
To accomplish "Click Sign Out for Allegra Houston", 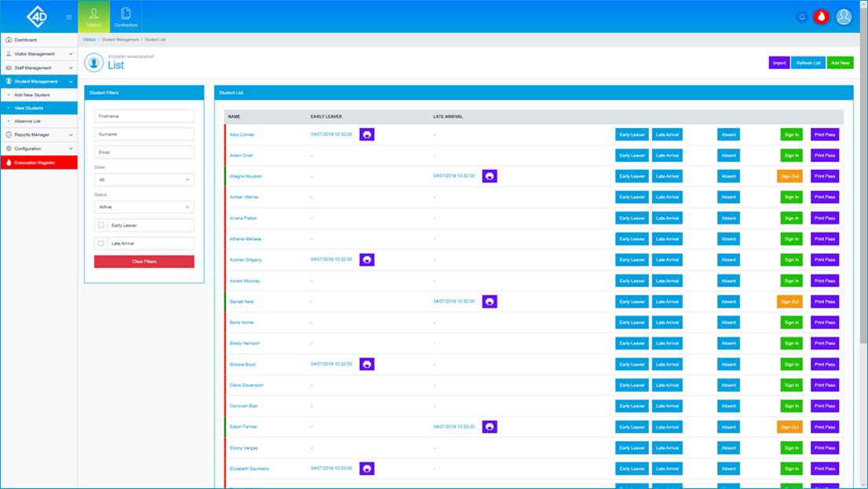I will pyautogui.click(x=789, y=176).
